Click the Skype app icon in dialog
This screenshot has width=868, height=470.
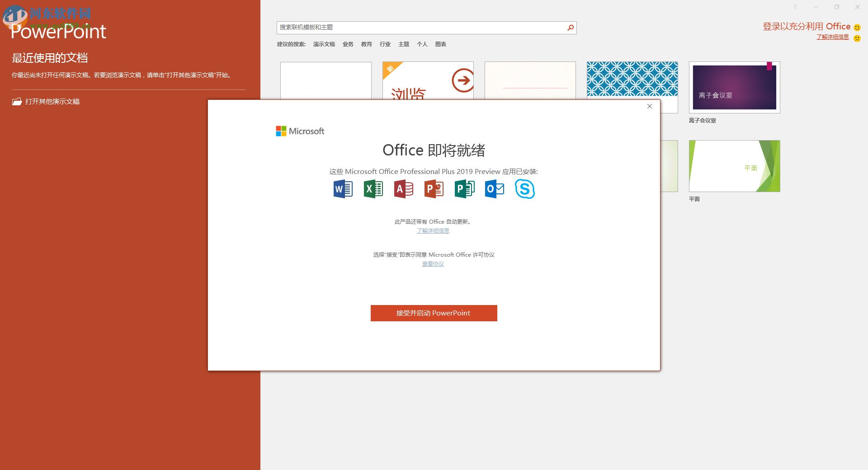[x=525, y=189]
